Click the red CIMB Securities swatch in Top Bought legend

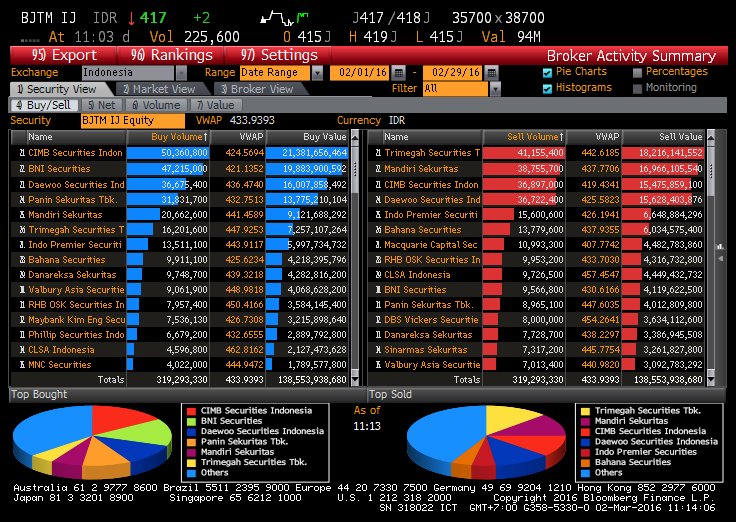tap(191, 411)
